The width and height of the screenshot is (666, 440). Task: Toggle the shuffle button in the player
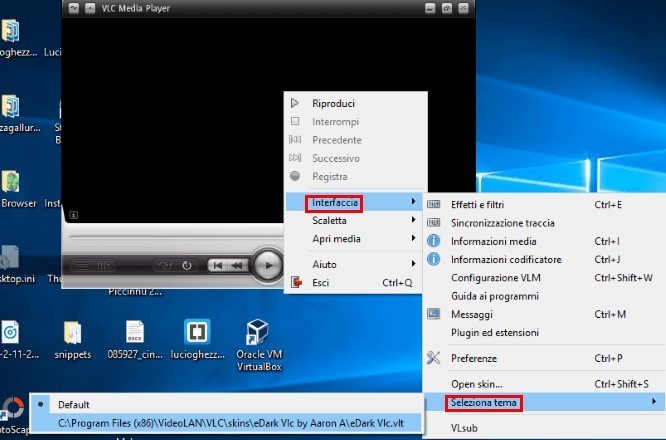tap(163, 265)
